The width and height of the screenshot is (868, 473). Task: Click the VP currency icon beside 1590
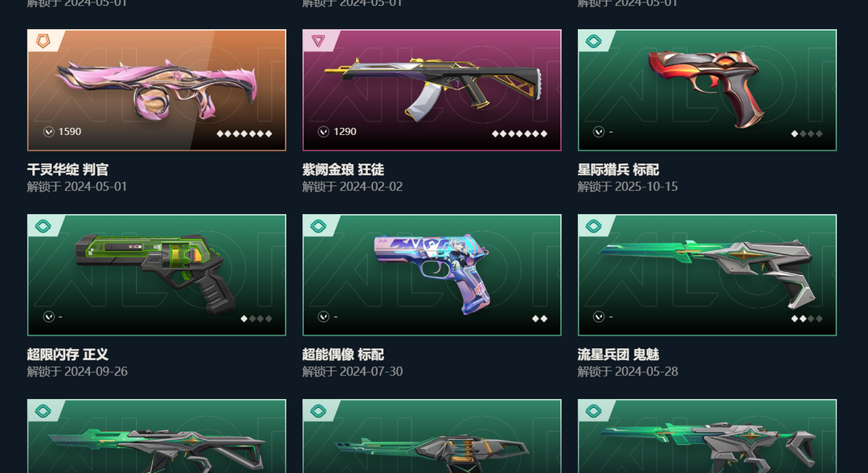click(x=49, y=132)
